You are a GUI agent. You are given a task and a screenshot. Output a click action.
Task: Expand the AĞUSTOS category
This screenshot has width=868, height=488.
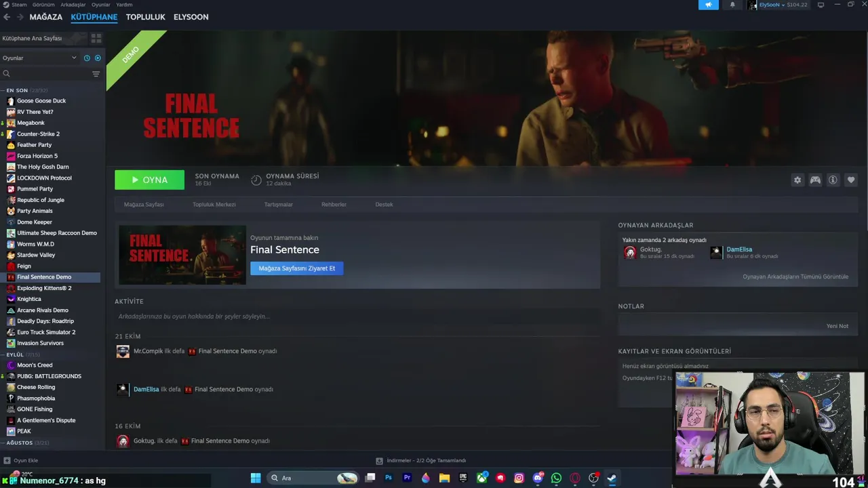click(x=27, y=443)
